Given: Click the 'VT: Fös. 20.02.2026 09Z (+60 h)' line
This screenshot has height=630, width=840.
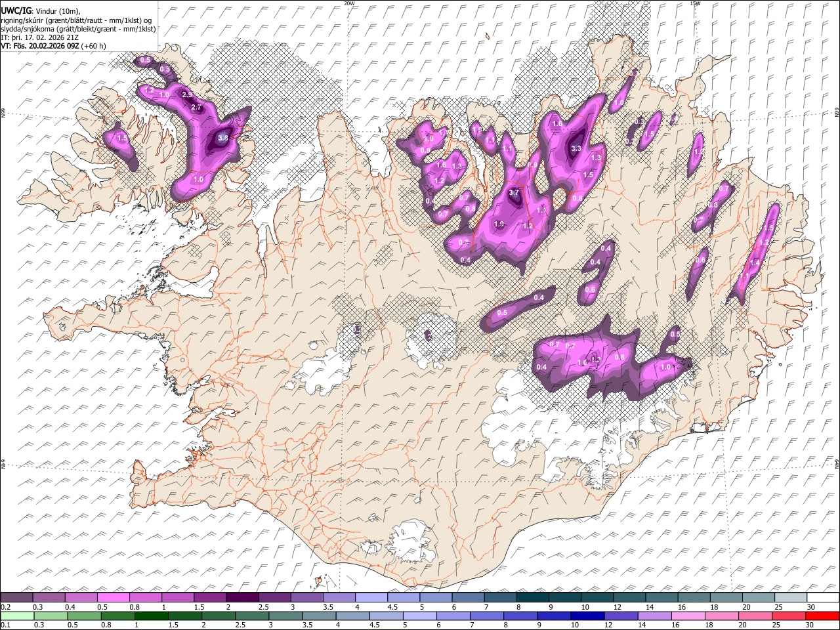Looking at the screenshot, I should (x=54, y=47).
